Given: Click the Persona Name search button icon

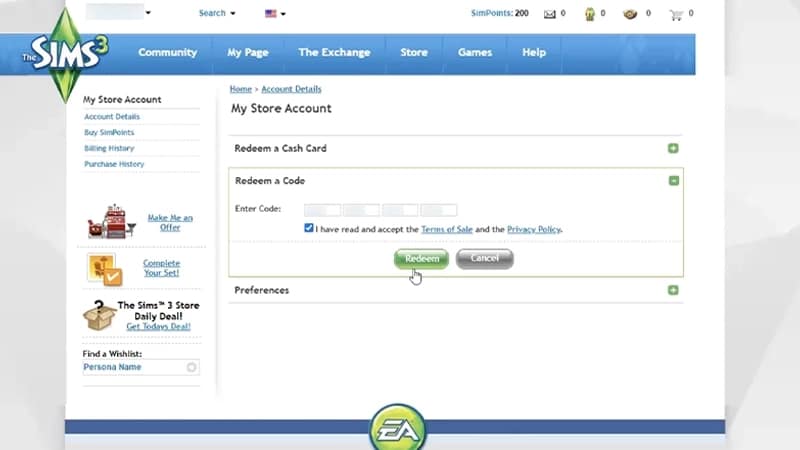Looking at the screenshot, I should 191,367.
